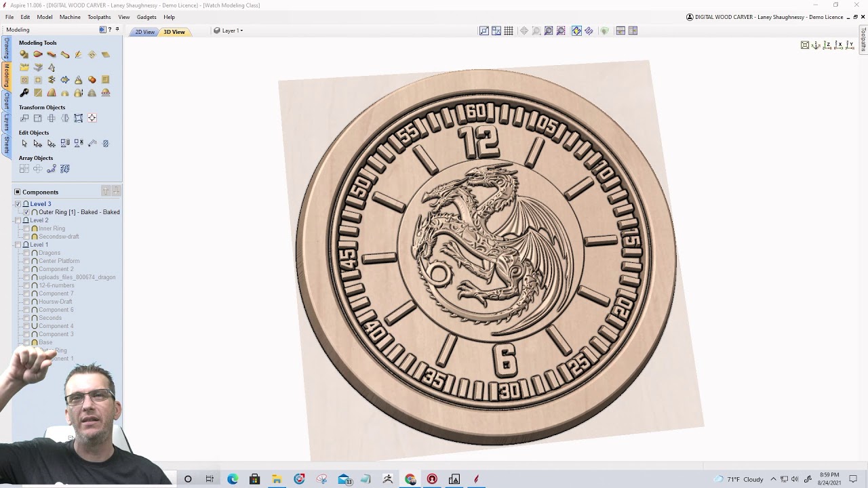Screen dimensions: 868x488
Task: Click the help question mark in Modeling panel
Action: [110, 30]
